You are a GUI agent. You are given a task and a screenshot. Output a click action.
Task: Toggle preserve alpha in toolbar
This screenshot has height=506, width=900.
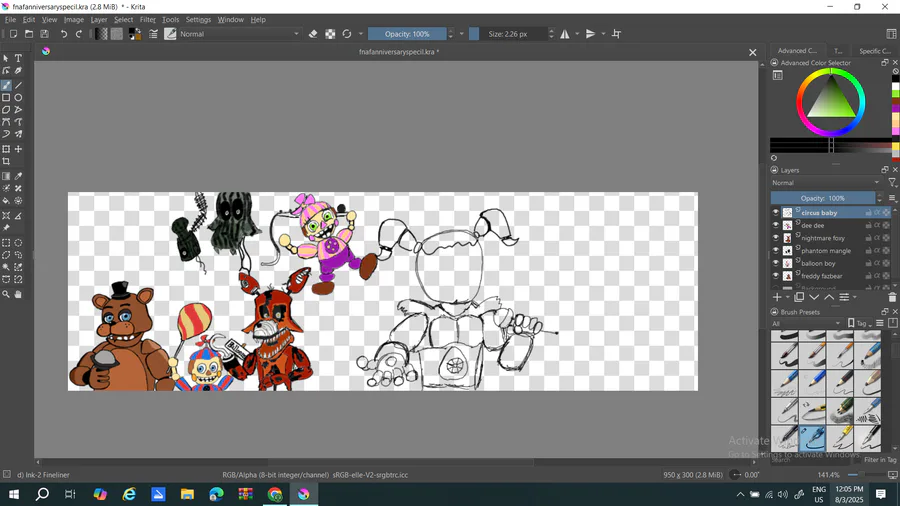pos(330,34)
